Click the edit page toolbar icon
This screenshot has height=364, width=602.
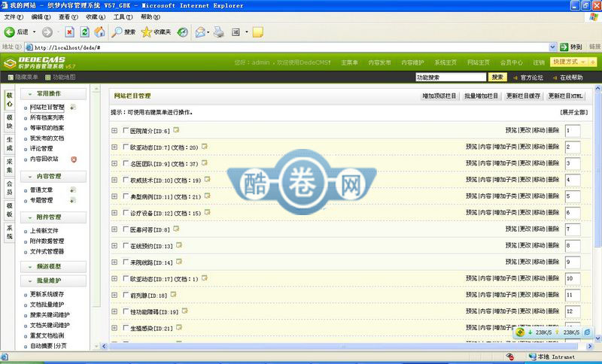point(236,32)
